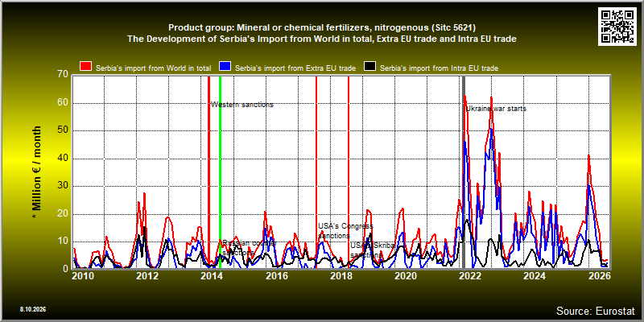The width and height of the screenshot is (644, 322).
Task: Click the x-axis year 2010
Action: point(83,277)
